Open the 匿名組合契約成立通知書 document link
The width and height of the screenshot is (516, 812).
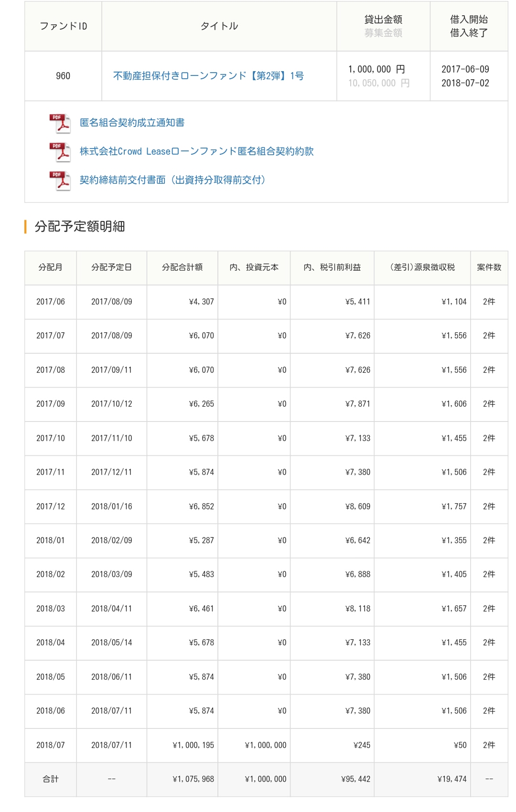tap(132, 123)
